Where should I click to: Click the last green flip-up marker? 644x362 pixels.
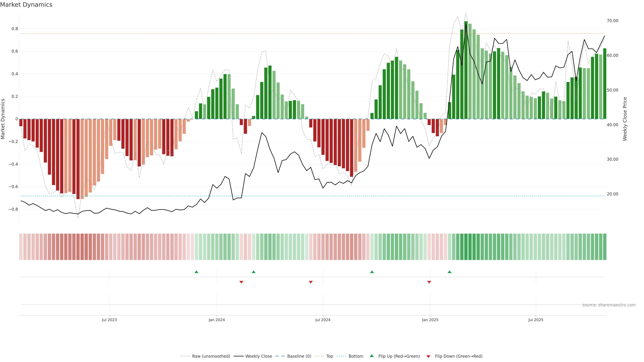449,272
